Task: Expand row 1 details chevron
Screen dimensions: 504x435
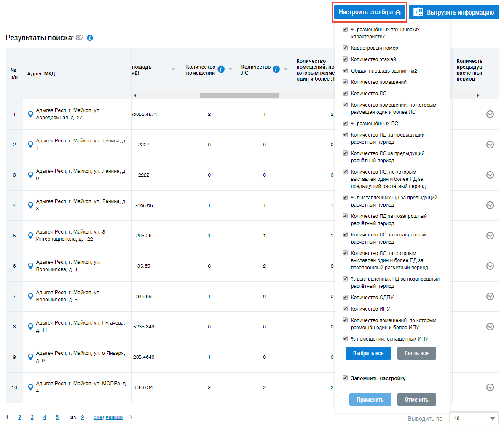Action: coord(490,114)
